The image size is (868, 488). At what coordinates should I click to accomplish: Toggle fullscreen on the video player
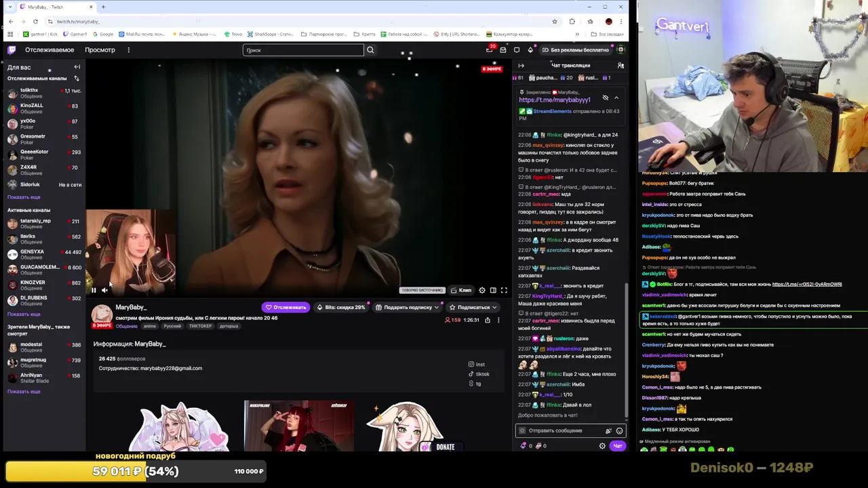pyautogui.click(x=504, y=290)
